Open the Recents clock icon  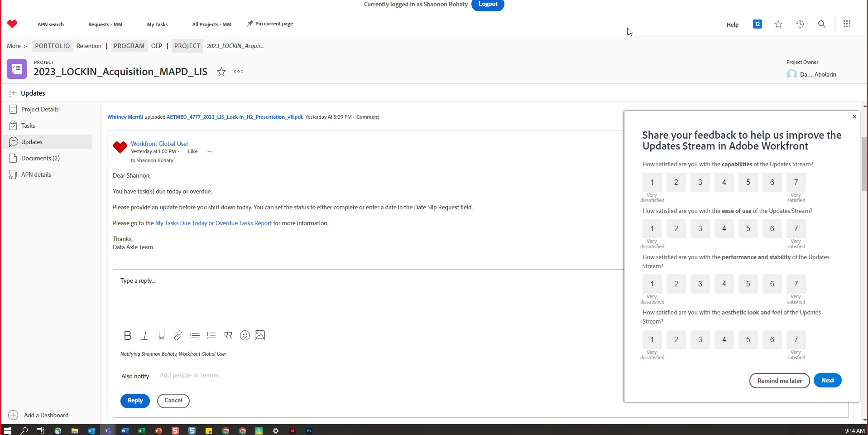click(800, 24)
